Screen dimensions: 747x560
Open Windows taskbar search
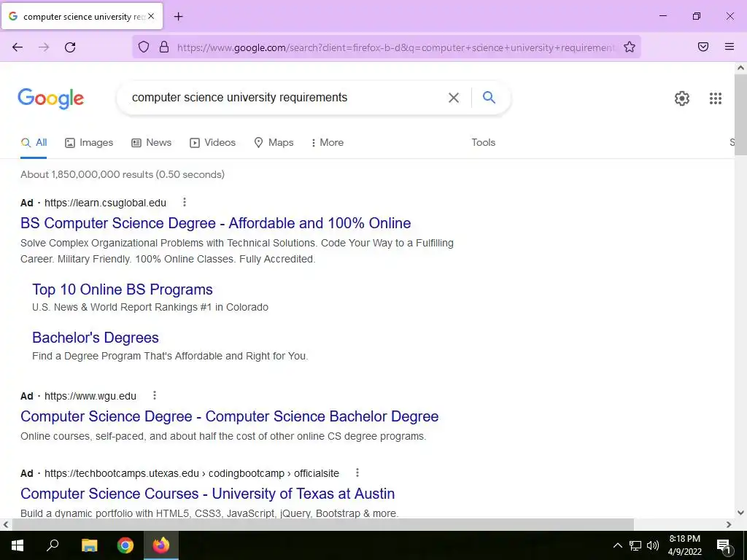53,545
